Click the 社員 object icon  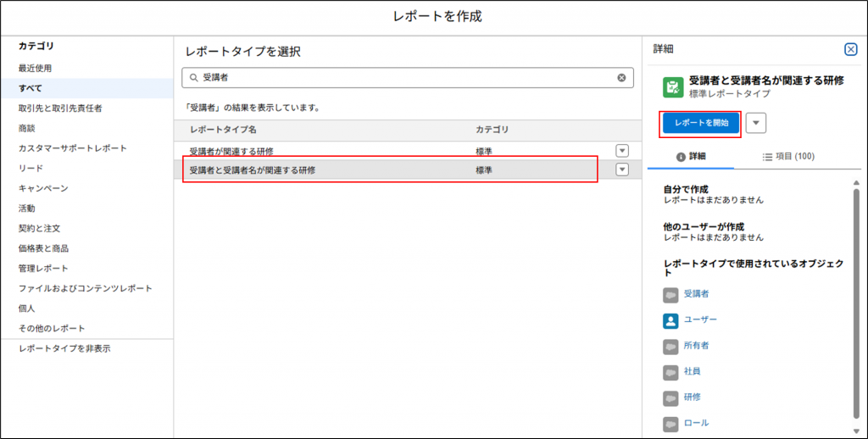(x=671, y=371)
